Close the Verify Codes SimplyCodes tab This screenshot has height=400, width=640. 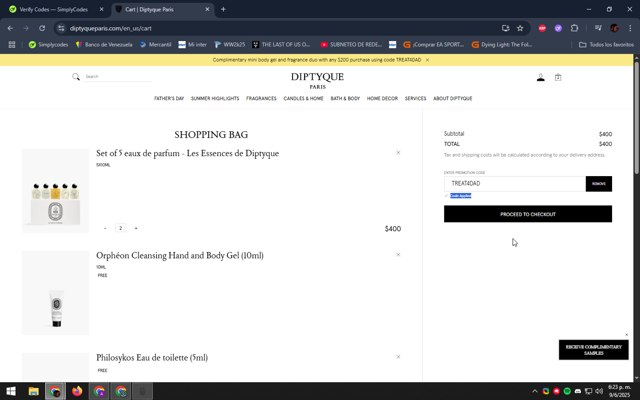[x=102, y=9]
